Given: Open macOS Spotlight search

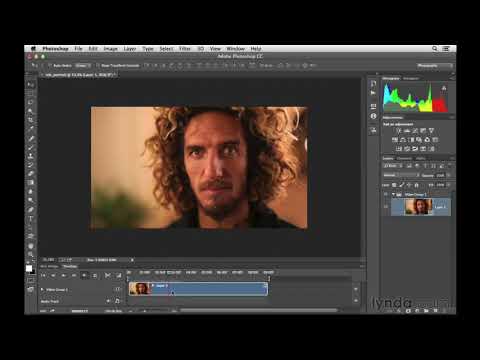Looking at the screenshot, I should (435, 49).
